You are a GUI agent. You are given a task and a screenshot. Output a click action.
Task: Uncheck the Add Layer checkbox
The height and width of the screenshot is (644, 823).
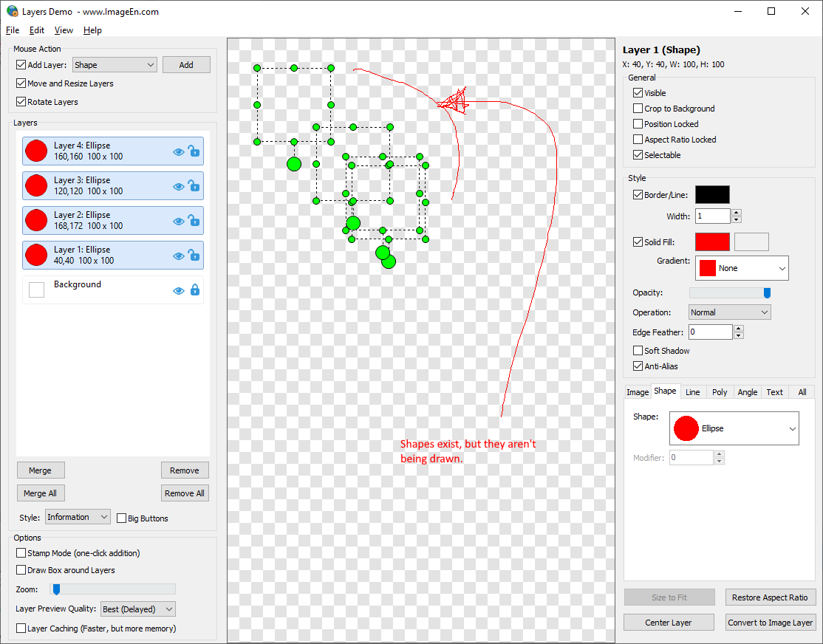[x=21, y=64]
